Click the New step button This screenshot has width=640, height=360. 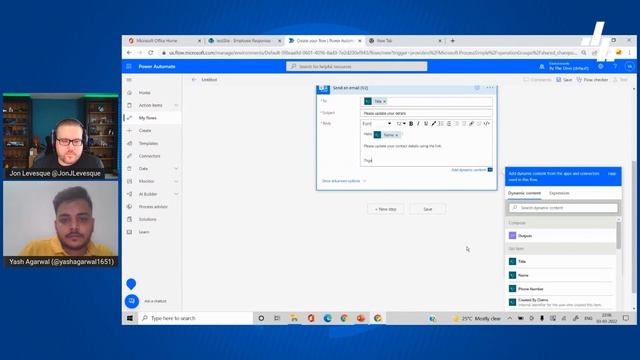[x=385, y=209]
